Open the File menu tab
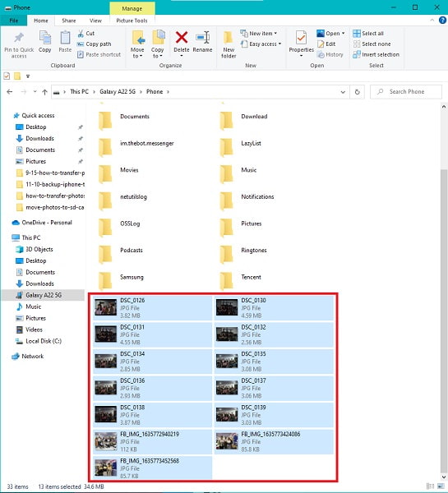 (13, 21)
